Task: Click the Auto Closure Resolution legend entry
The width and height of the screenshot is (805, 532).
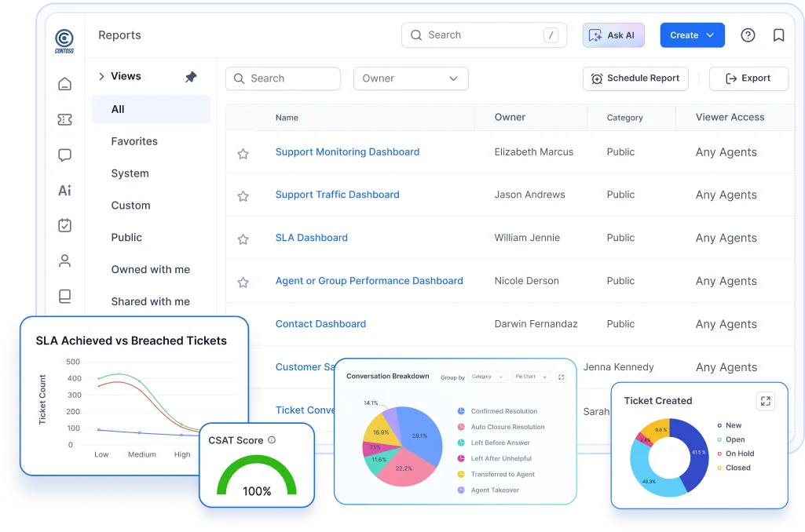Action: click(x=500, y=427)
